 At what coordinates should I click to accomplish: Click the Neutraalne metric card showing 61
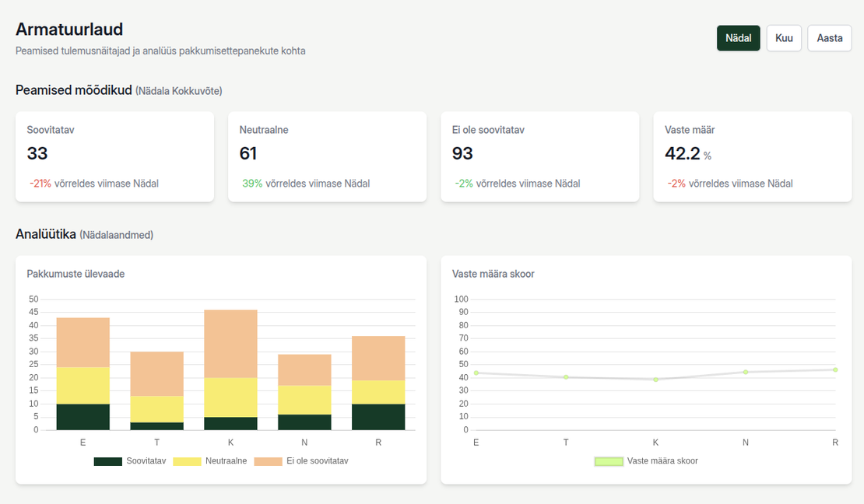click(x=327, y=156)
